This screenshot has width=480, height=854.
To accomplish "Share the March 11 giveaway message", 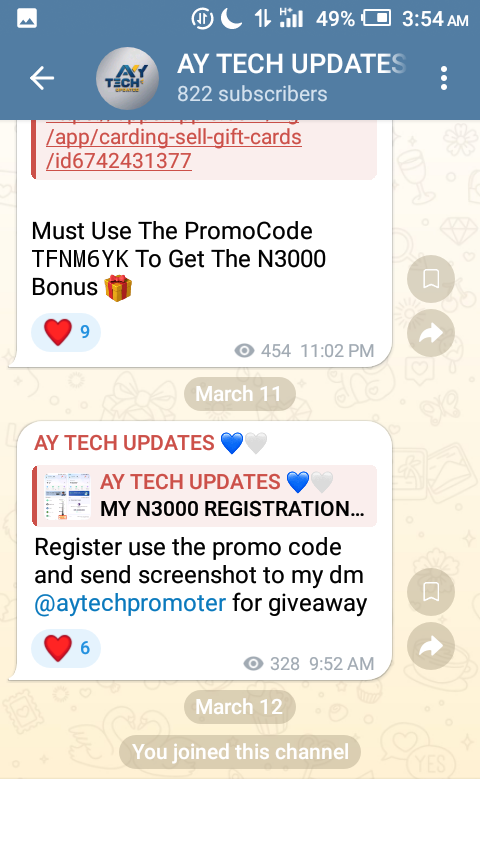I will coord(431,646).
